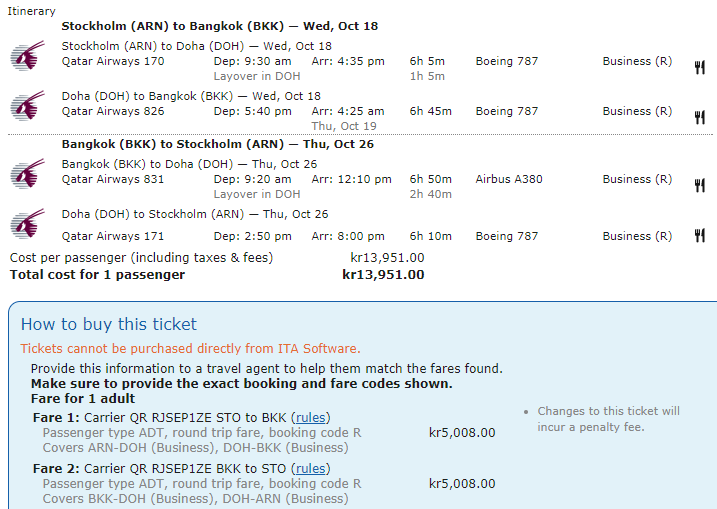Click meal icon on Qatar Airways 171 row
This screenshot has height=509, width=717.
pyautogui.click(x=700, y=236)
